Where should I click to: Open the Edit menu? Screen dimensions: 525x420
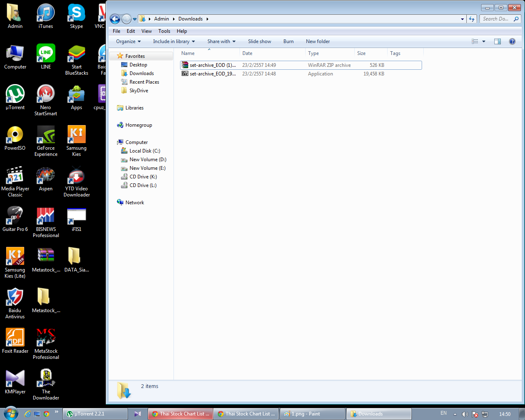coord(131,31)
